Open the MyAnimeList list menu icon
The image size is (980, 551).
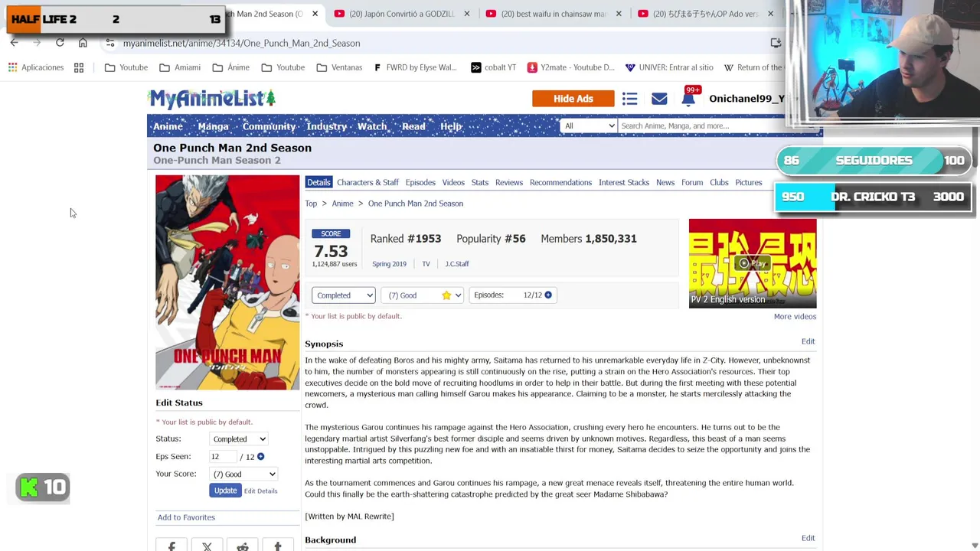coord(629,99)
